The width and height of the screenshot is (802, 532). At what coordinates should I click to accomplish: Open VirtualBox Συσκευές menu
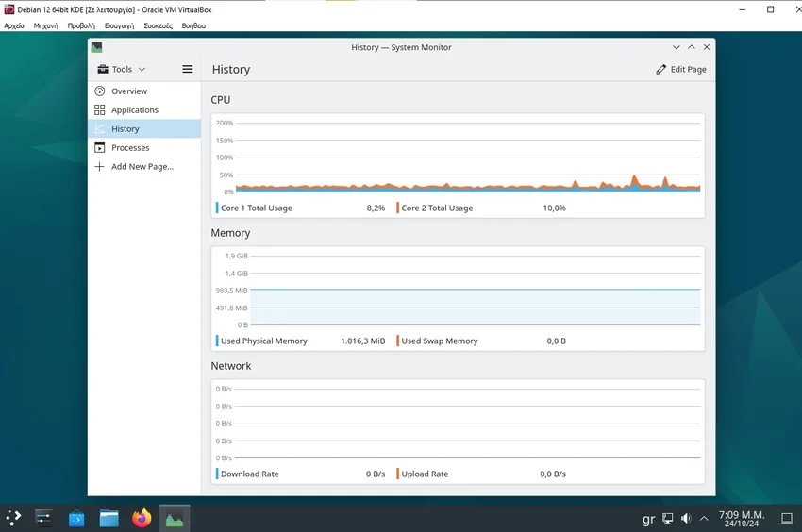[158, 25]
